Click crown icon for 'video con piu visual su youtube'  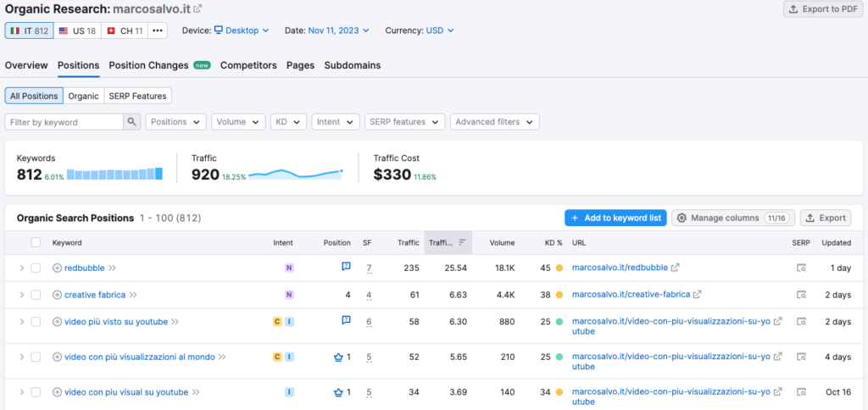339,393
